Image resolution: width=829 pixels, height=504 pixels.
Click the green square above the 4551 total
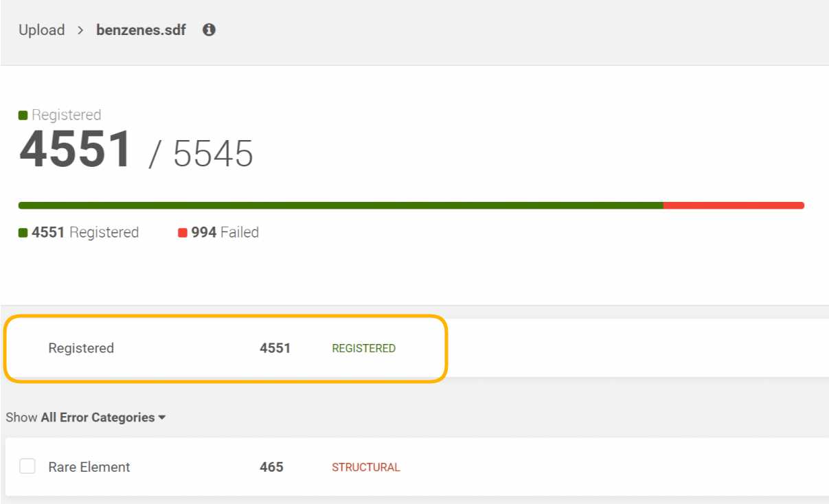tap(23, 115)
